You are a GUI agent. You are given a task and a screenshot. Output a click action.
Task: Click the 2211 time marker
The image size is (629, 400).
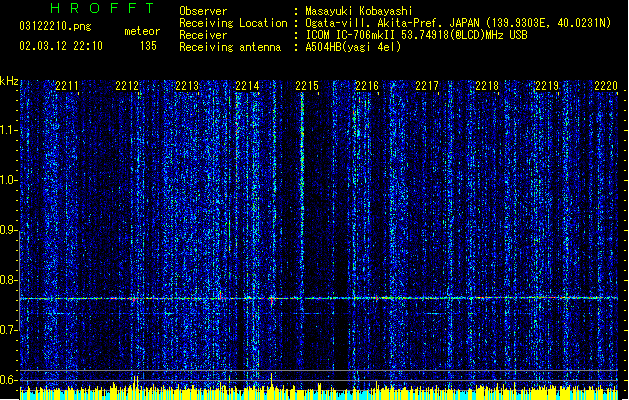[x=67, y=86]
